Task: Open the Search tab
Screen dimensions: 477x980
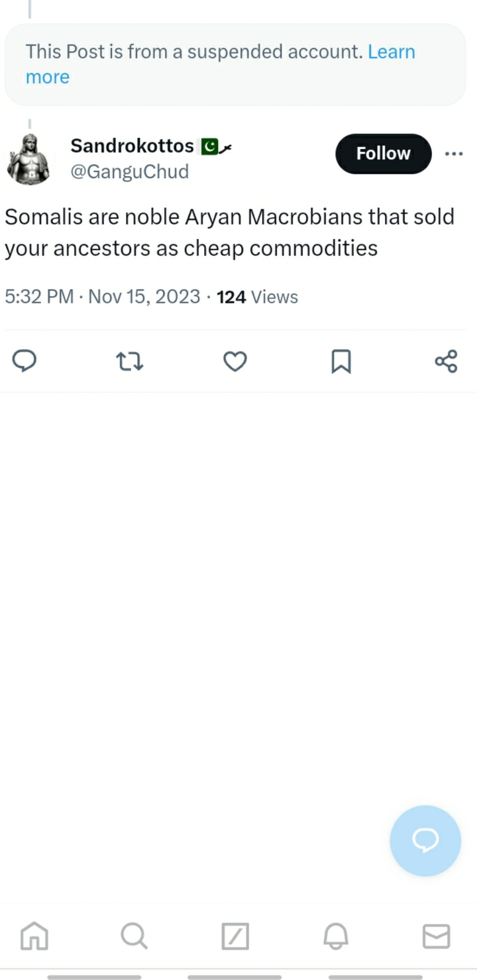Action: coord(134,936)
